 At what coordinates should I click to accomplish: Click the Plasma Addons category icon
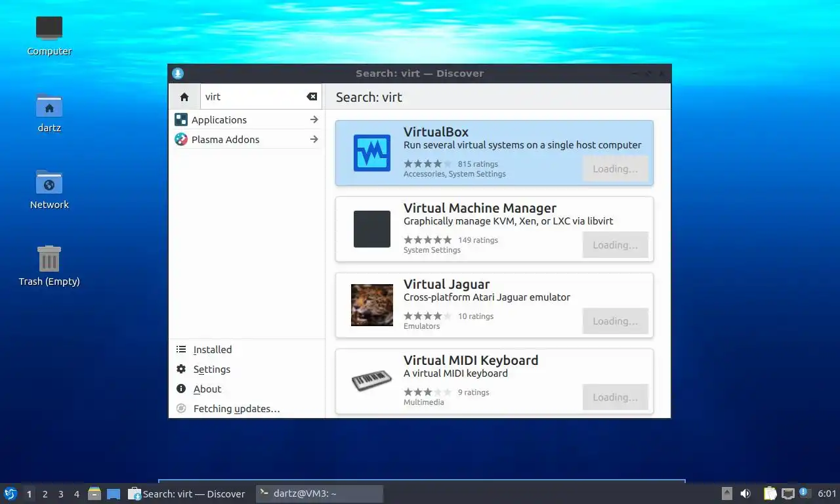181,139
